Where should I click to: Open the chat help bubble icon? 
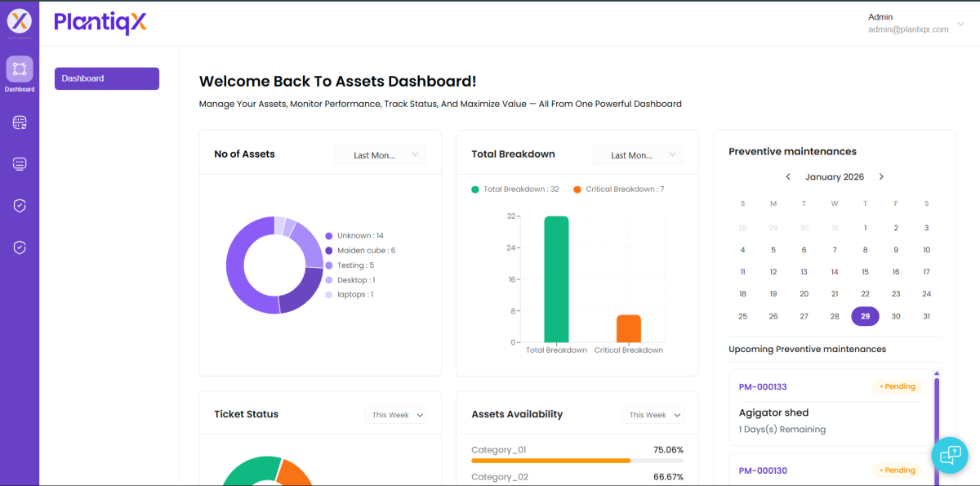coord(950,456)
